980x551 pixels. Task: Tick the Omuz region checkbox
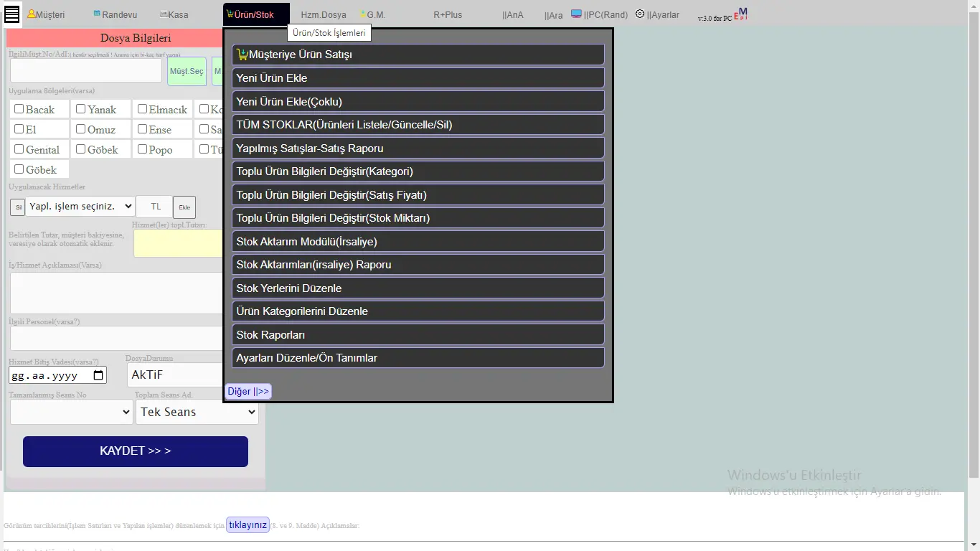click(x=81, y=129)
